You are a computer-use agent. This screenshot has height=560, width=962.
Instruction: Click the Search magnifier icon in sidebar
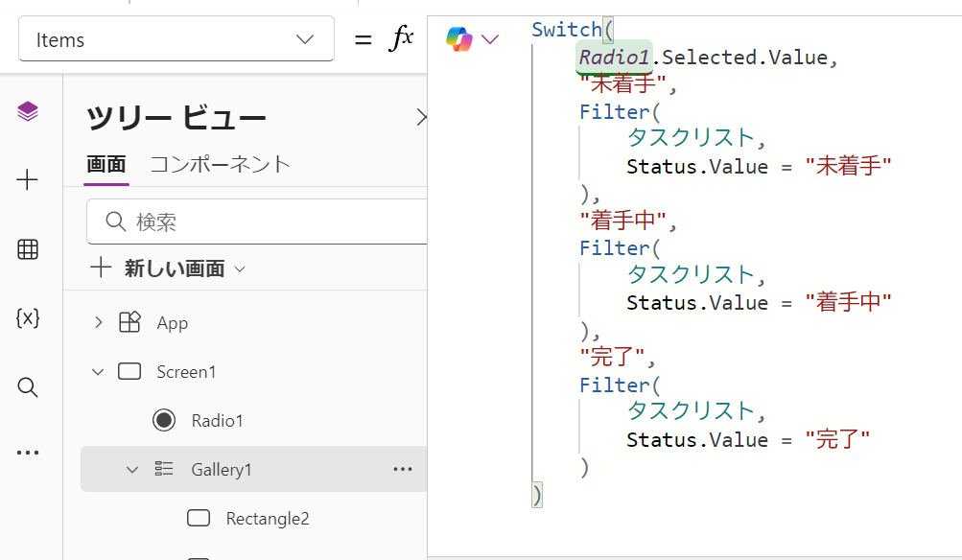click(x=28, y=387)
